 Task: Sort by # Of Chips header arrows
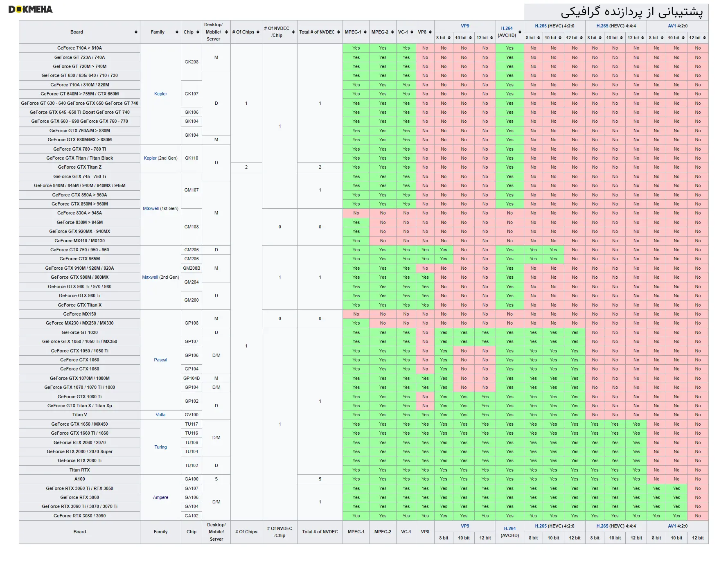tap(258, 32)
